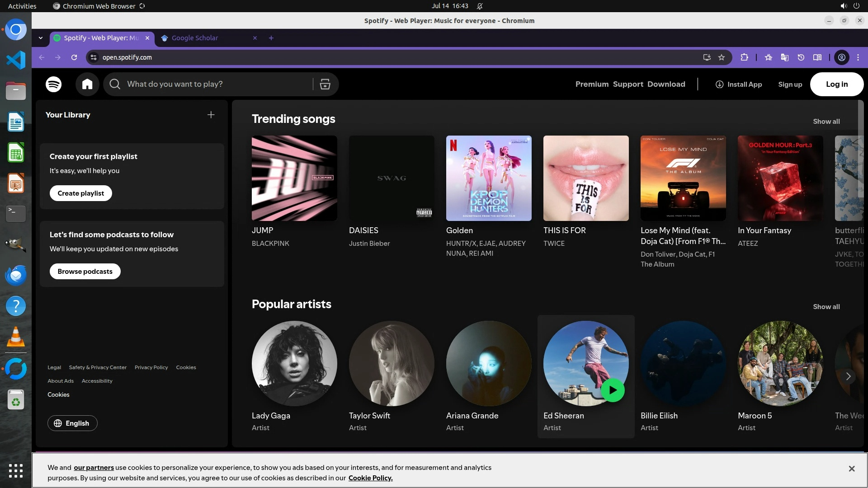
Task: Open Browse icon beside search field
Action: point(325,84)
